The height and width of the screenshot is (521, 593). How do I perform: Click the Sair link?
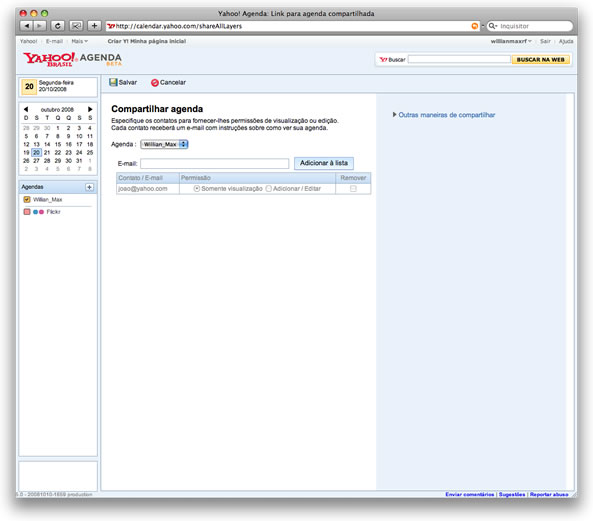[545, 41]
